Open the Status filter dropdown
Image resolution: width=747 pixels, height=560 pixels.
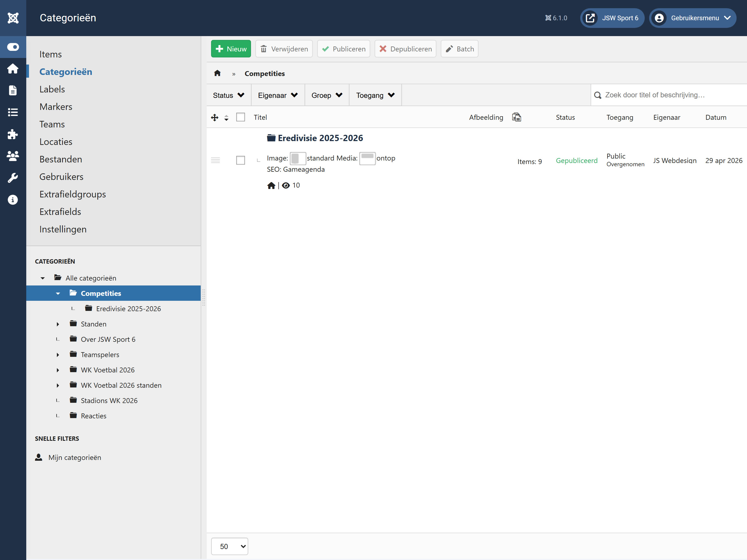(x=229, y=95)
